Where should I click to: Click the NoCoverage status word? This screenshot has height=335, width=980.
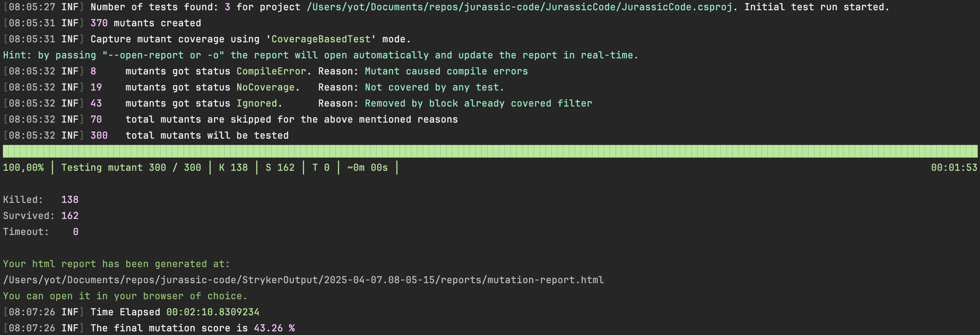coord(265,87)
